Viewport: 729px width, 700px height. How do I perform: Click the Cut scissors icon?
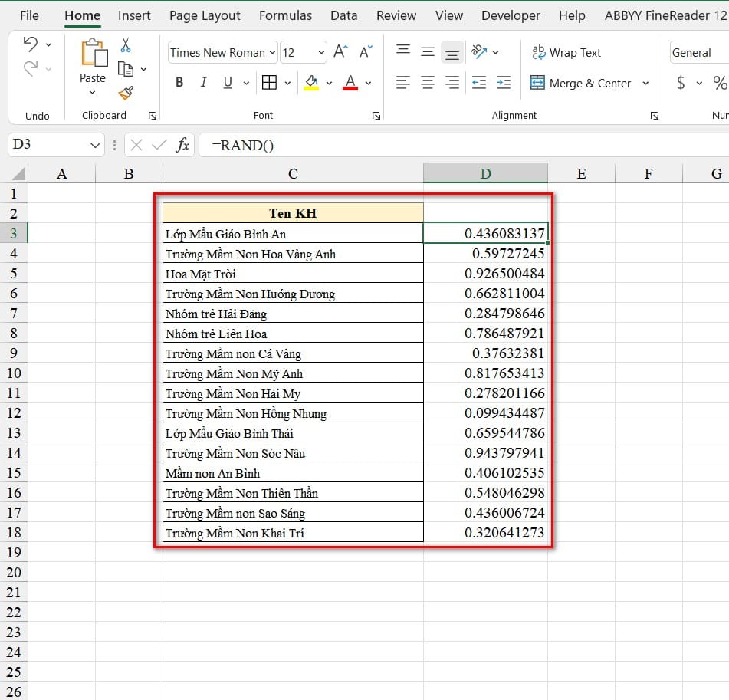tap(126, 46)
